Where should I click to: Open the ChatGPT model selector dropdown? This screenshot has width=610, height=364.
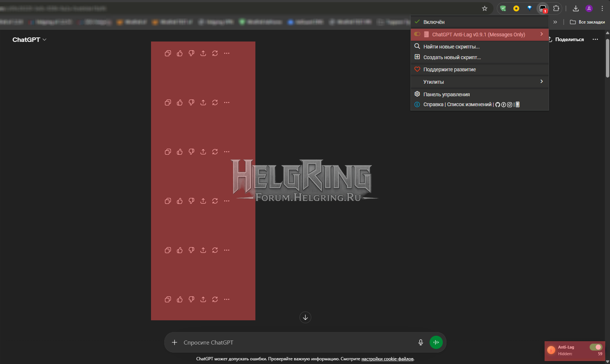point(29,40)
